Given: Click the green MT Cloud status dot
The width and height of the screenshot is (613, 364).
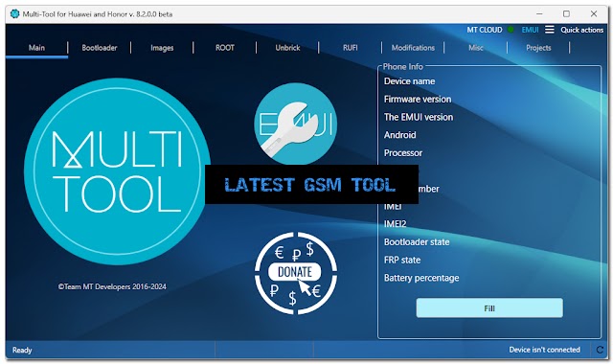Looking at the screenshot, I should (x=511, y=30).
